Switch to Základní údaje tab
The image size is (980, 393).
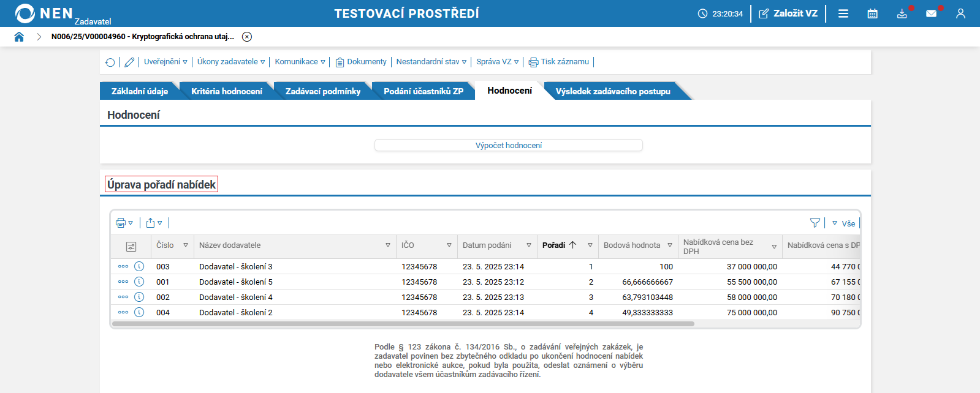click(x=140, y=91)
